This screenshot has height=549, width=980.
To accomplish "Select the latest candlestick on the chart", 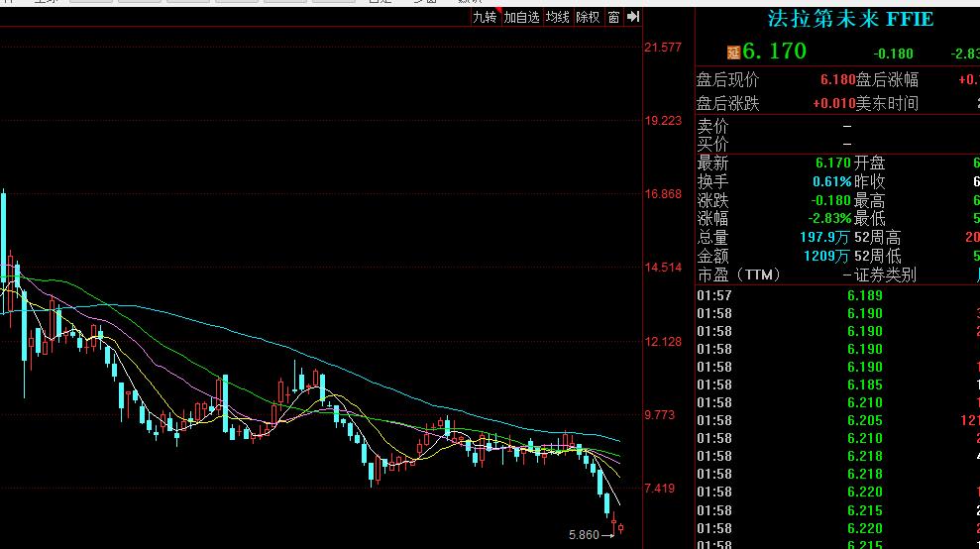I will tap(620, 529).
